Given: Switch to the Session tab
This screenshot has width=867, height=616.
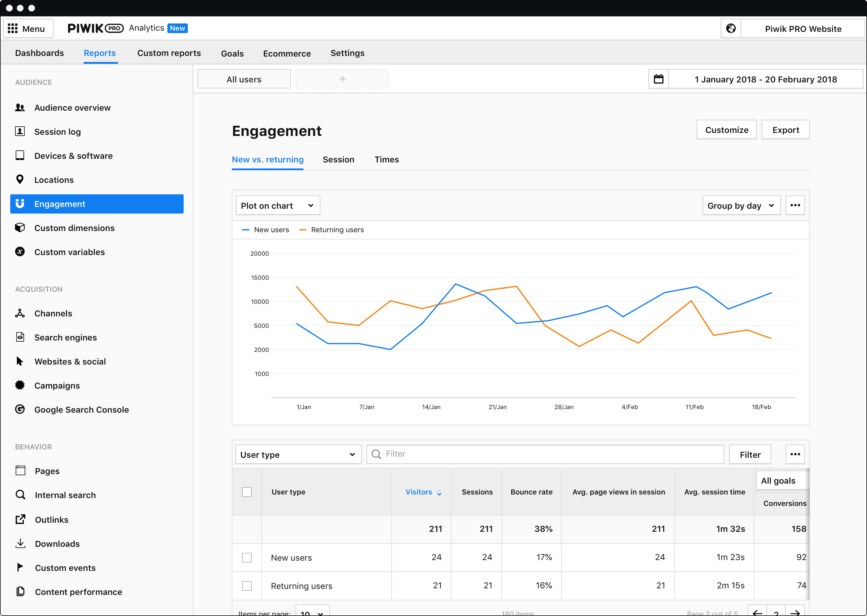Looking at the screenshot, I should pos(338,159).
